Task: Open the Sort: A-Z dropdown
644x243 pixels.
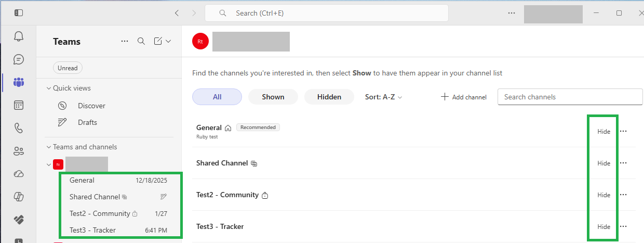Action: click(384, 97)
